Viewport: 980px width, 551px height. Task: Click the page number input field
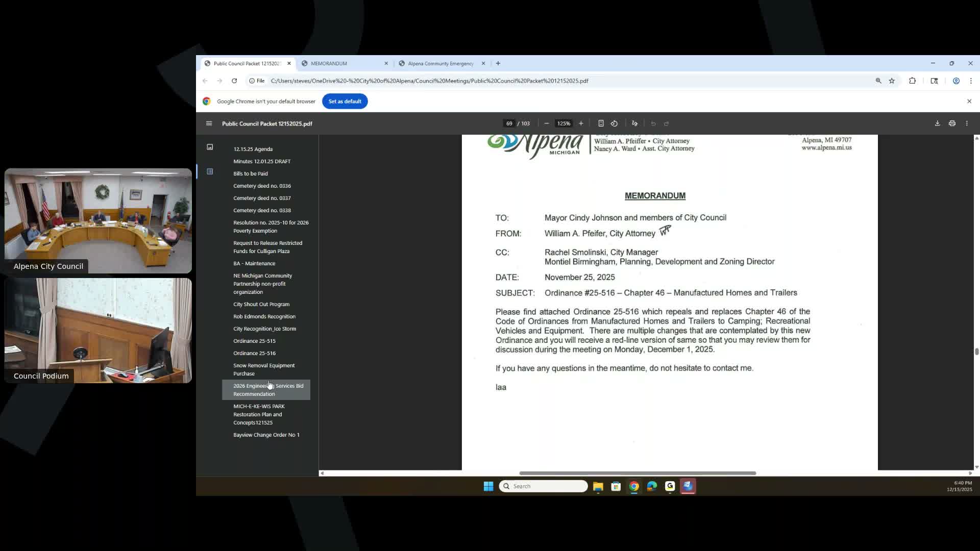tap(509, 123)
